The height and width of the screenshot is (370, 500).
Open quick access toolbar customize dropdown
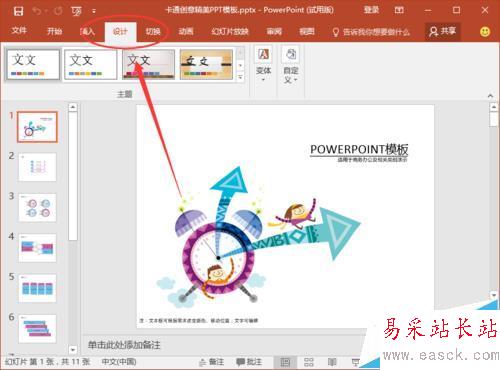(x=94, y=11)
